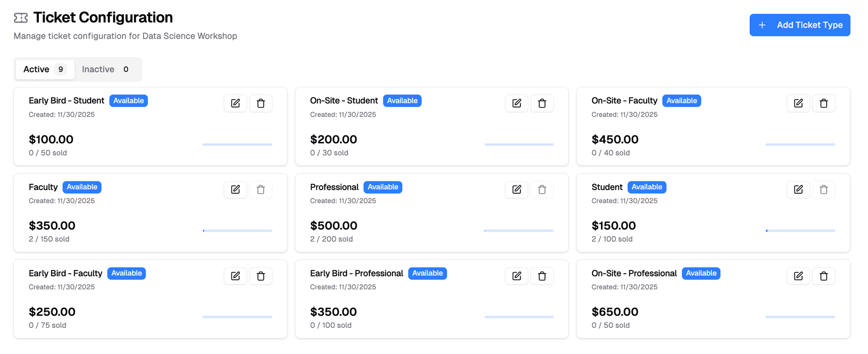Click the trash icon on Early Bird - Professional
Image resolution: width=868 pixels, height=354 pixels.
click(542, 275)
